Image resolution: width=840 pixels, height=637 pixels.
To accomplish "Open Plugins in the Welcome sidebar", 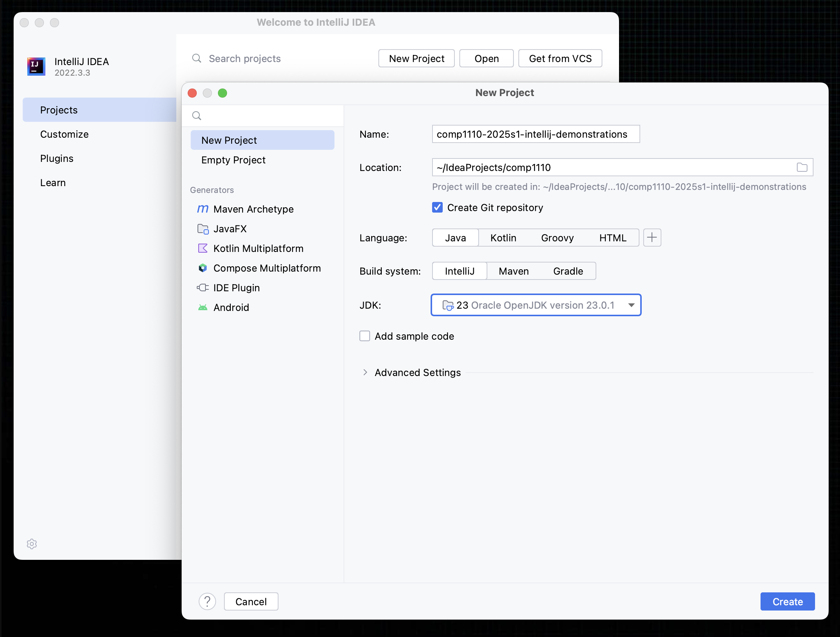I will (x=57, y=158).
